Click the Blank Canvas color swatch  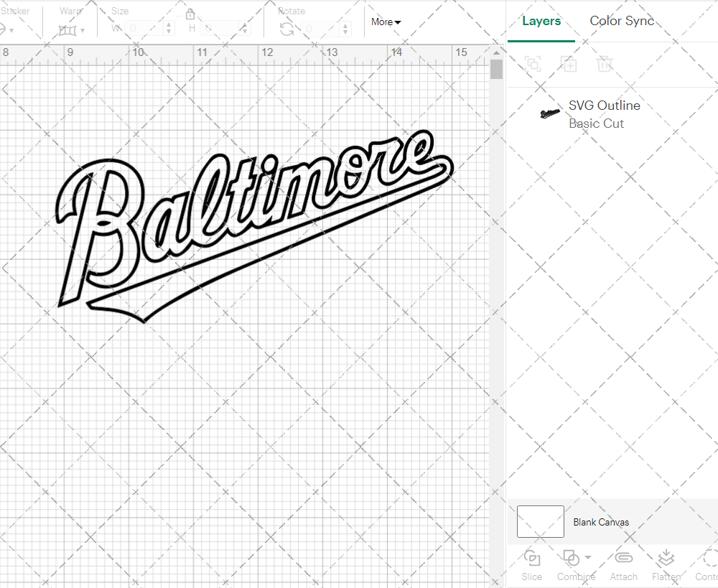tap(540, 522)
